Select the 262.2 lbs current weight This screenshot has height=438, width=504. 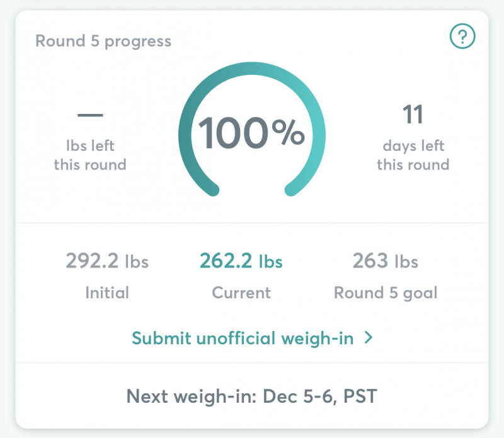click(x=241, y=261)
